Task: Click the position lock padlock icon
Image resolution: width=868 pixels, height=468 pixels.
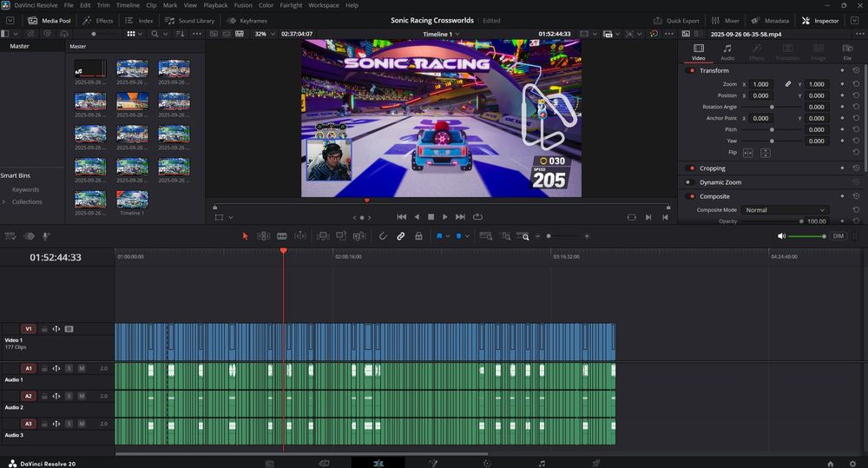Action: pos(418,236)
